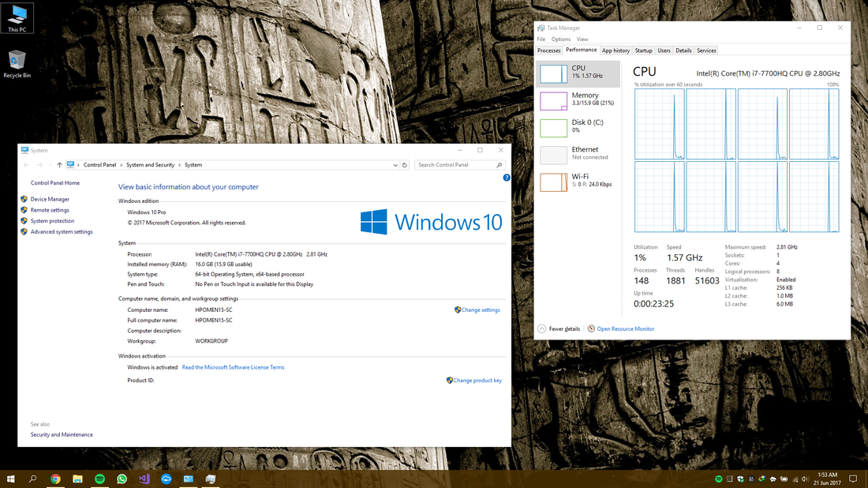The image size is (868, 488).
Task: Open taskbar search magnifier
Action: click(x=32, y=479)
